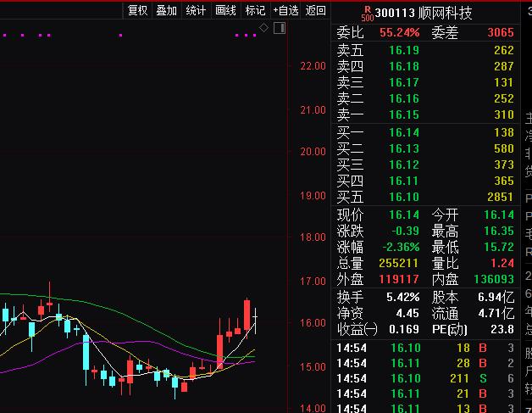Image resolution: width=532 pixels, height=413 pixels.
Task: Click the 内盘 value 136093
Action: (494, 279)
